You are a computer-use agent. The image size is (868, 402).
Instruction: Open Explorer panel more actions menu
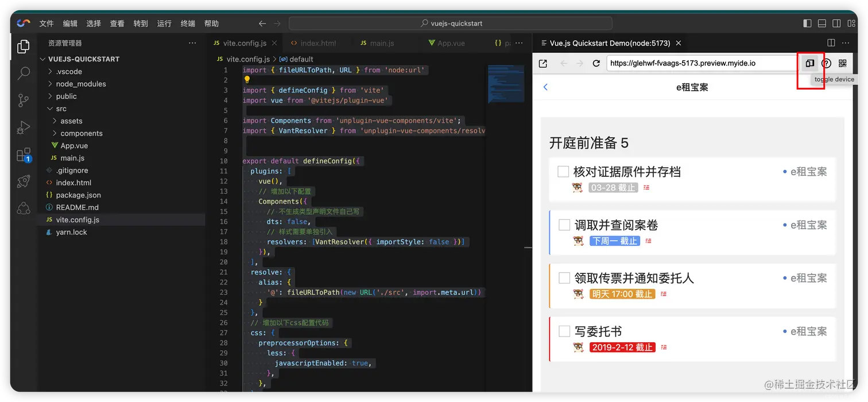pyautogui.click(x=192, y=43)
